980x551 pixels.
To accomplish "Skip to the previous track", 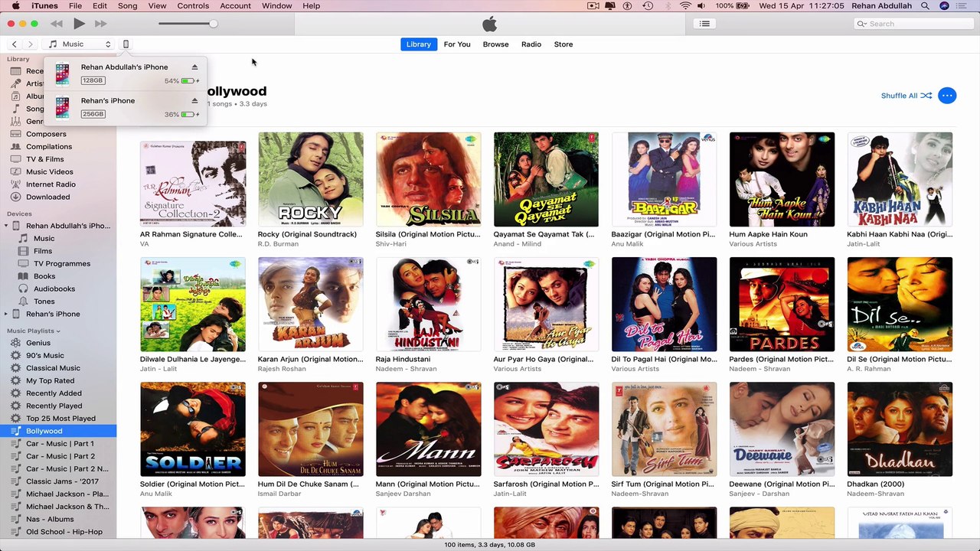I will coord(57,24).
